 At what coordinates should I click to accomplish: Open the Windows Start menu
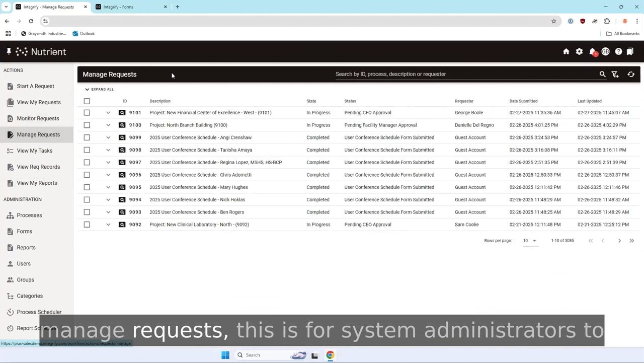225,355
